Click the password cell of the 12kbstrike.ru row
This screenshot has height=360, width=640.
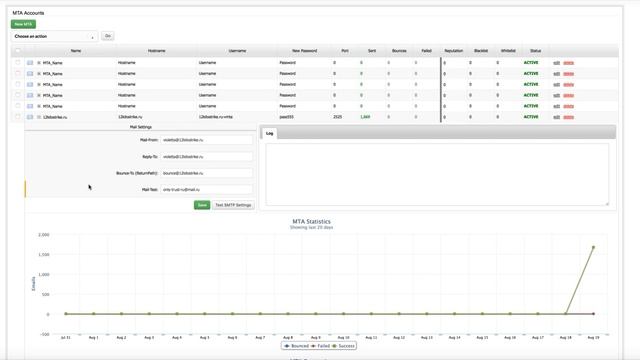(287, 117)
